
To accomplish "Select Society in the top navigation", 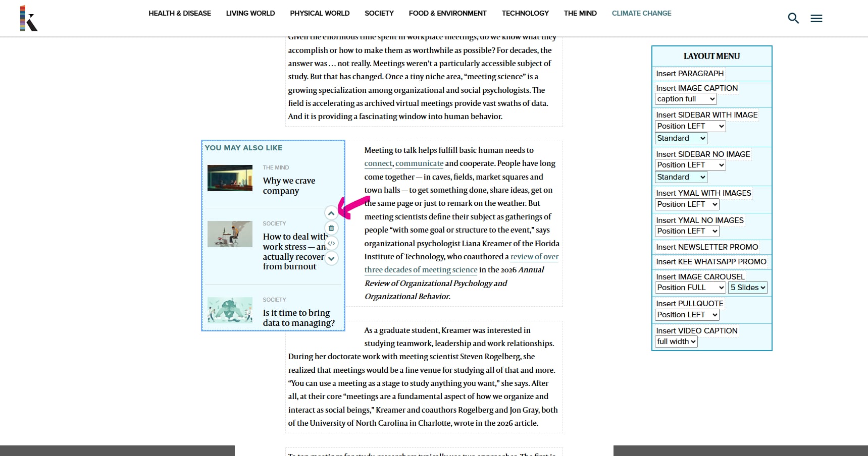I will coord(379,13).
